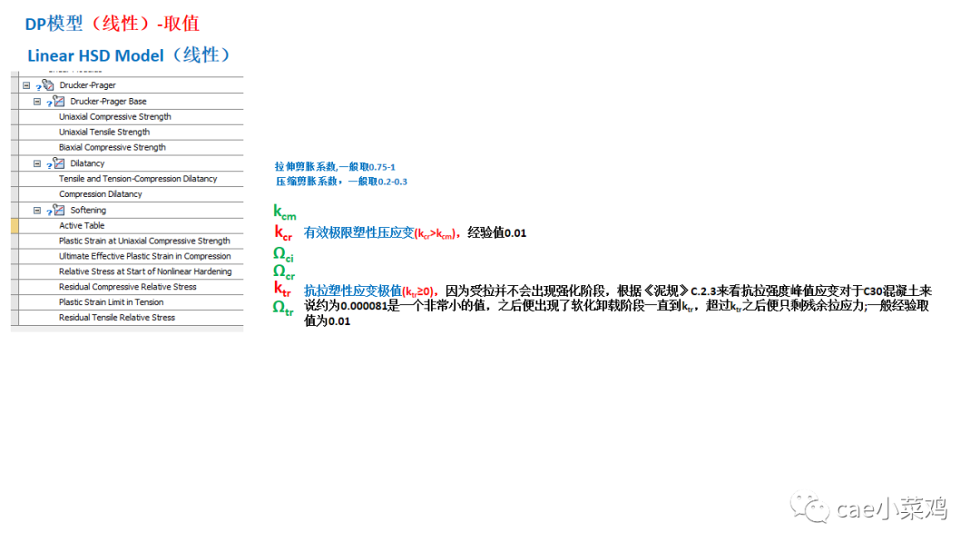Click the question mark icon beside Dilatancy
This screenshot has height=552, width=980.
click(48, 163)
